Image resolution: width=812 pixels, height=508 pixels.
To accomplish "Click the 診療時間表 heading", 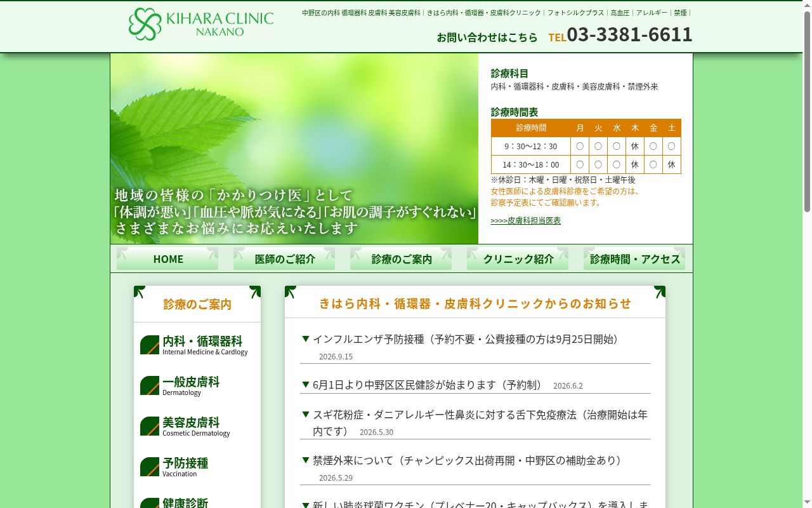I will click(514, 112).
